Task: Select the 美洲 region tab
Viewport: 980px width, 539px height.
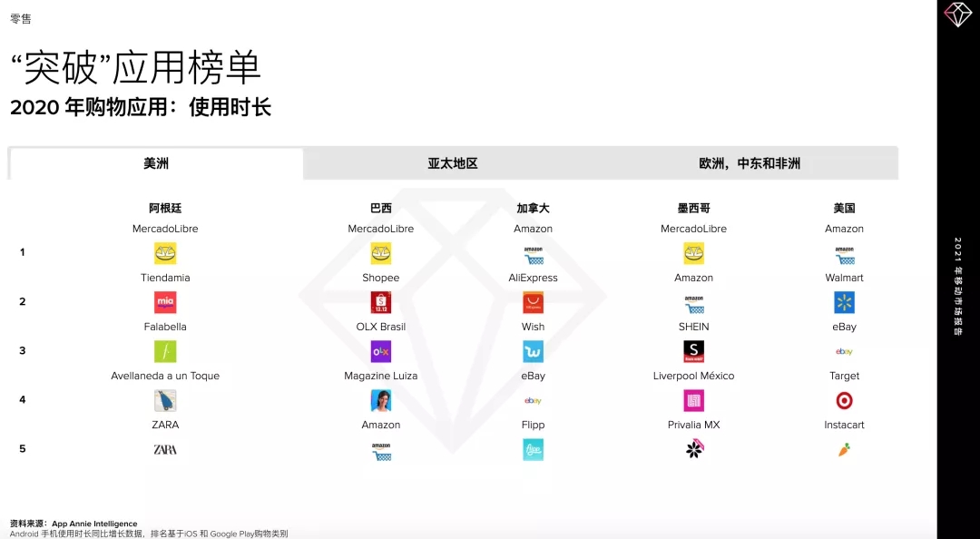Action: tap(156, 164)
